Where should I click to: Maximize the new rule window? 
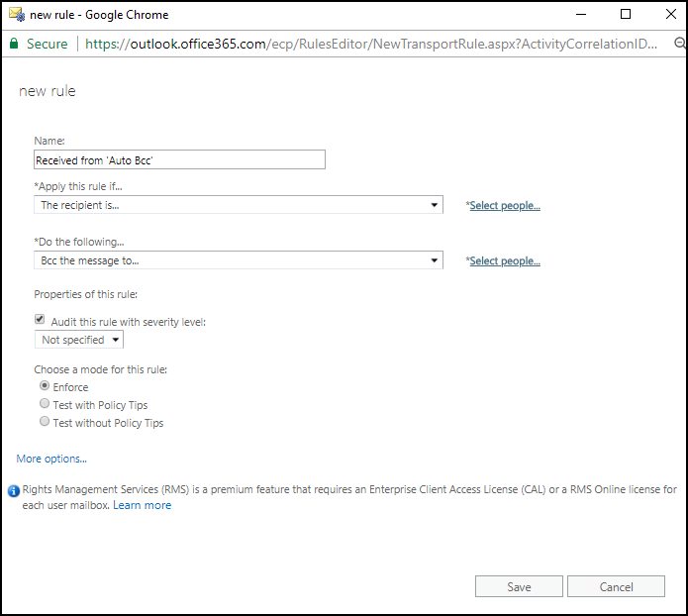tap(625, 15)
